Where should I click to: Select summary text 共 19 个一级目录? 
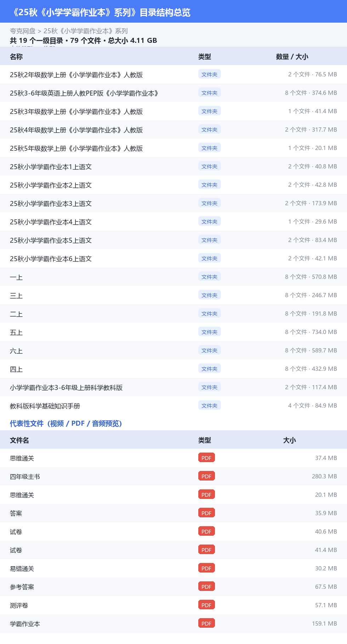[x=36, y=41]
